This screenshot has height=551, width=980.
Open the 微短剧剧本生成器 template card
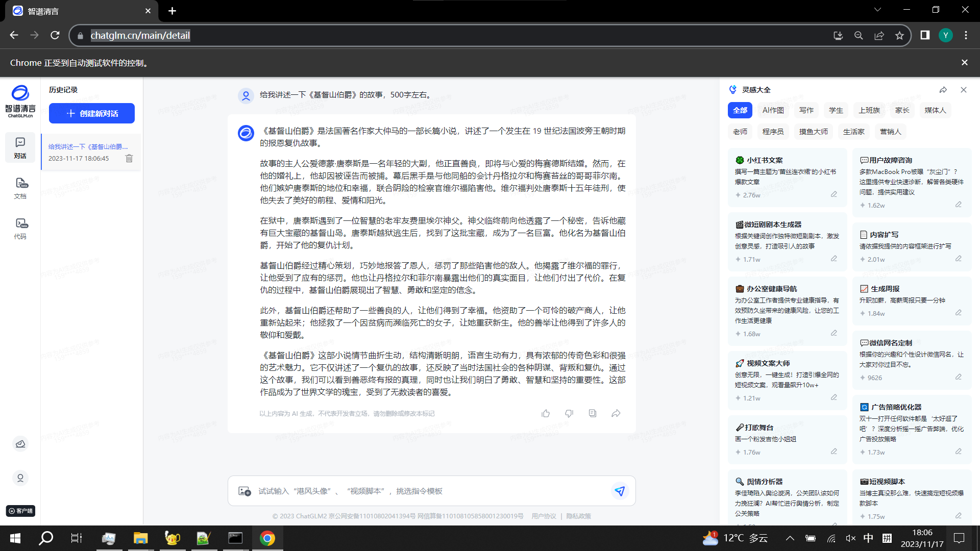click(787, 241)
